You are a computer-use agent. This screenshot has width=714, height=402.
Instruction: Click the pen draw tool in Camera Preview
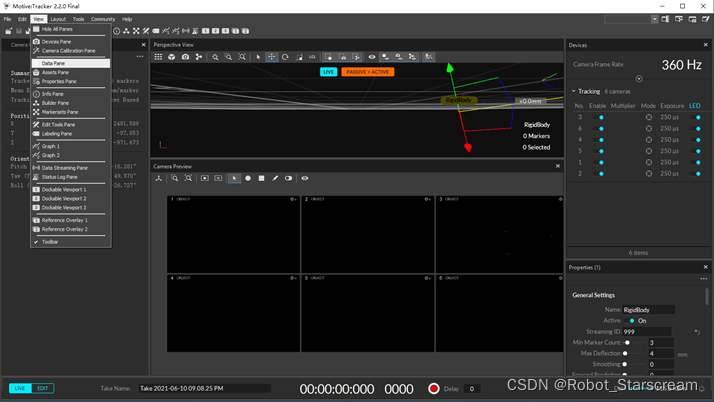[x=275, y=178]
